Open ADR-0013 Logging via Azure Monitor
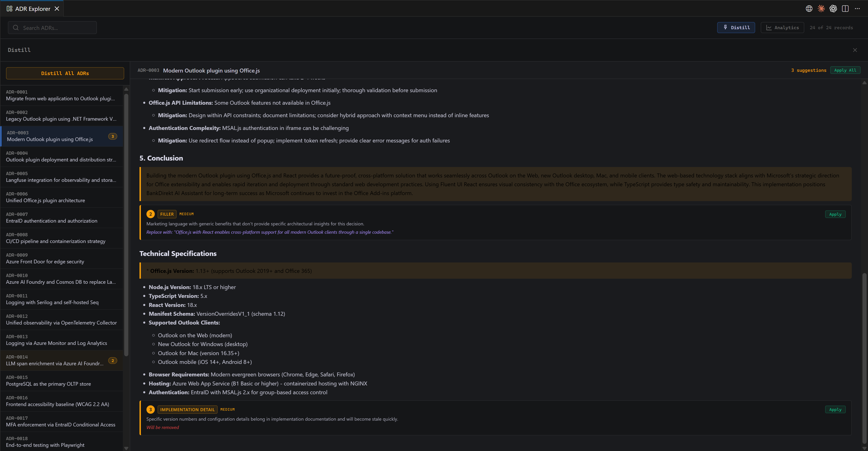 click(62, 340)
